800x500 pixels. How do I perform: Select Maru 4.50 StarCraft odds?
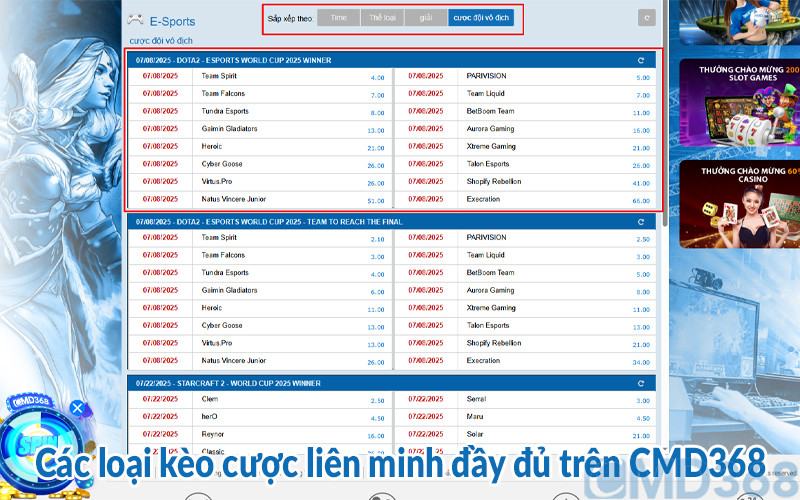coord(643,418)
